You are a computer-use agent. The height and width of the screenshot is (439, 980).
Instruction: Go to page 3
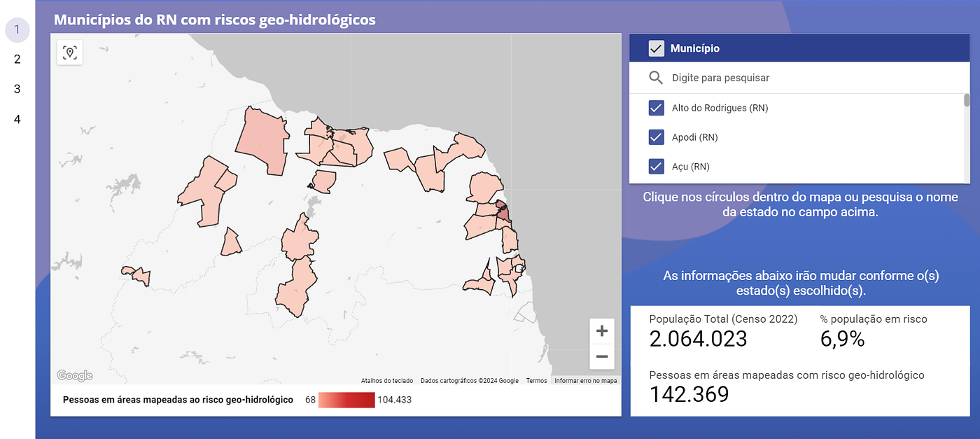tap(17, 89)
